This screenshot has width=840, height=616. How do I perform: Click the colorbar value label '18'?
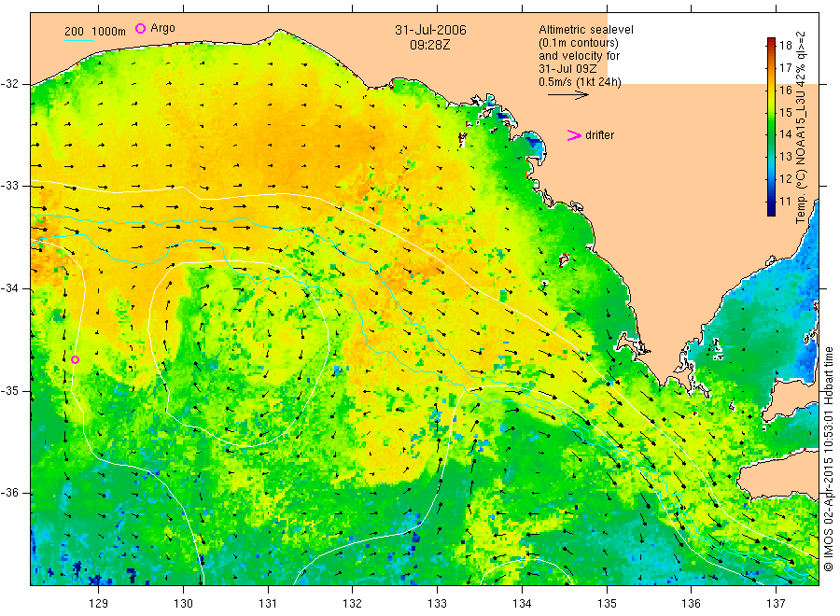tap(785, 45)
